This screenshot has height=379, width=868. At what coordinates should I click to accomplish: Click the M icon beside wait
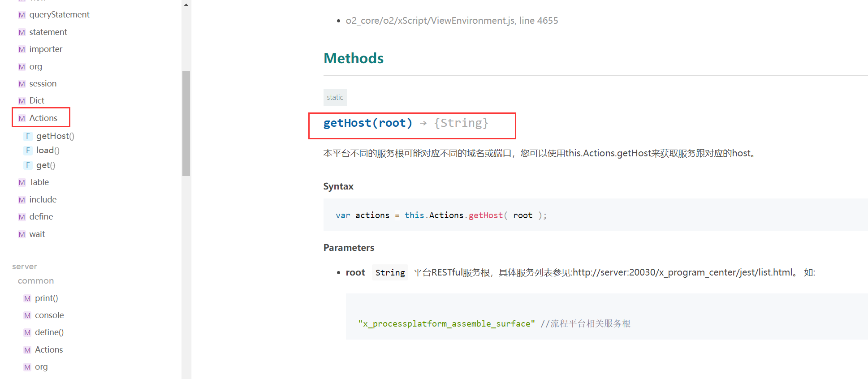pos(22,235)
